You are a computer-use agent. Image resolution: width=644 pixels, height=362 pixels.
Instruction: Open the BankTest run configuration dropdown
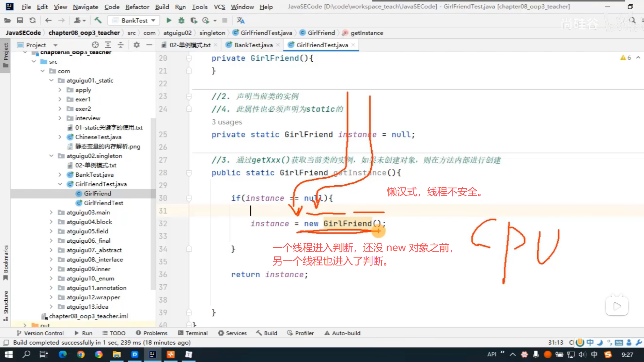pyautogui.click(x=134, y=20)
